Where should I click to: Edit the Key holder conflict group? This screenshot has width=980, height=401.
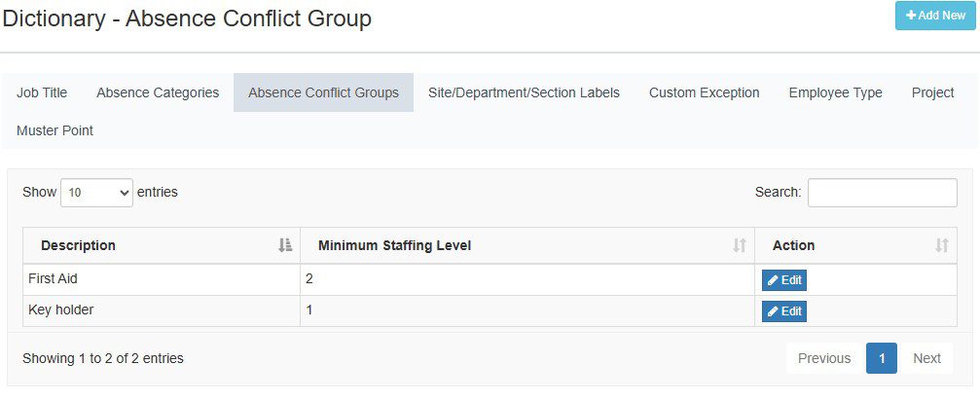(x=783, y=311)
